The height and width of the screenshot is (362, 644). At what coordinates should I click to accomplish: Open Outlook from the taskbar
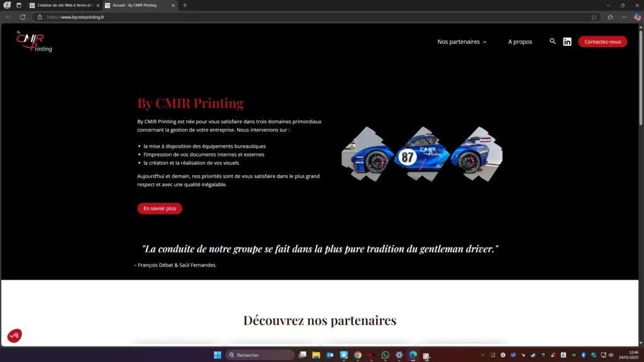pos(330,355)
